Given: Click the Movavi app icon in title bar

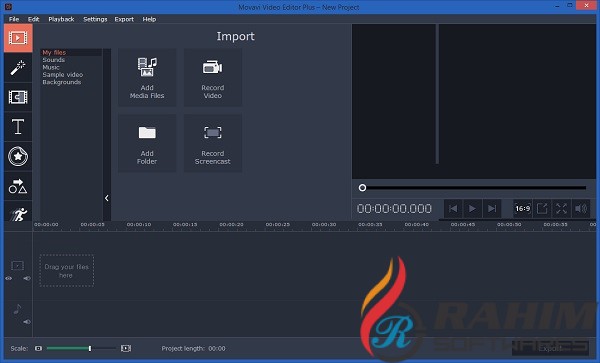Looking at the screenshot, I should (8, 7).
